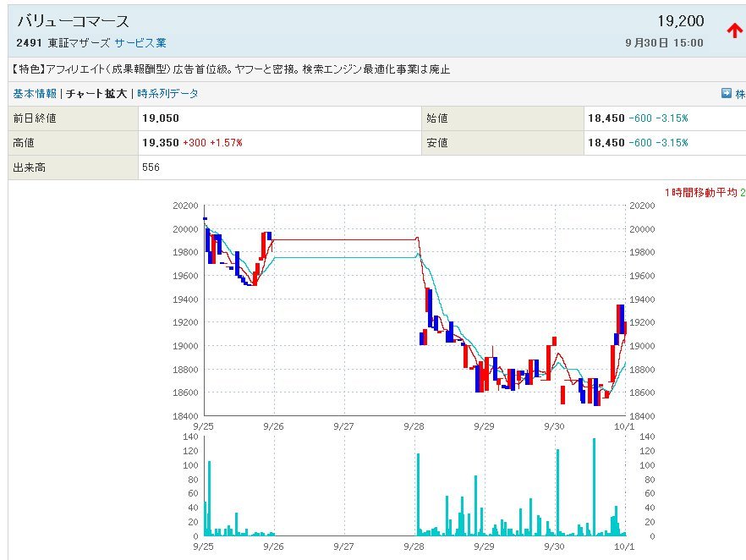Click the 9/28 date label under price chart
The image size is (746, 560).
click(x=414, y=427)
